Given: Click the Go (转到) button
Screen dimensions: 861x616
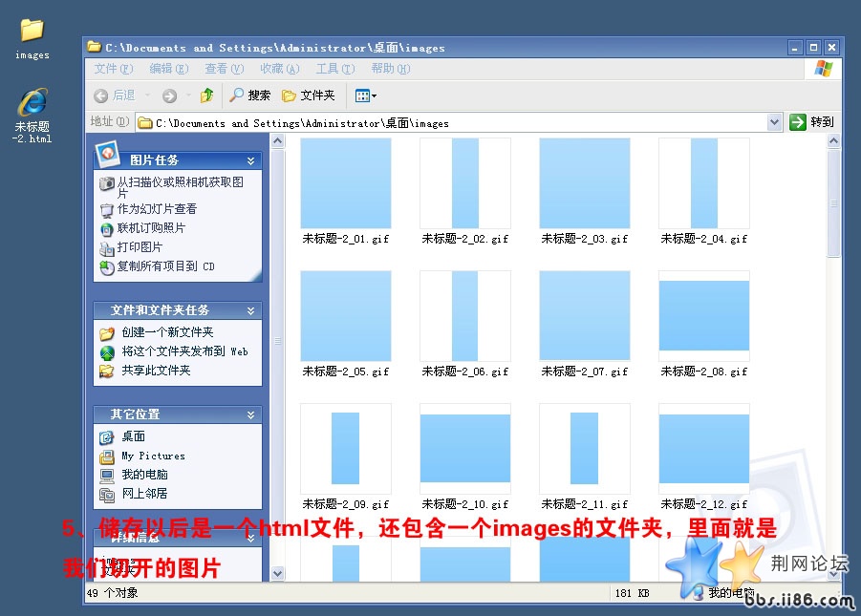Looking at the screenshot, I should tap(811, 122).
